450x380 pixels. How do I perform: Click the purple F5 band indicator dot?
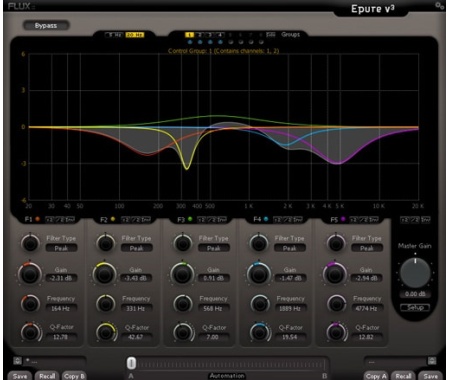[x=343, y=219]
